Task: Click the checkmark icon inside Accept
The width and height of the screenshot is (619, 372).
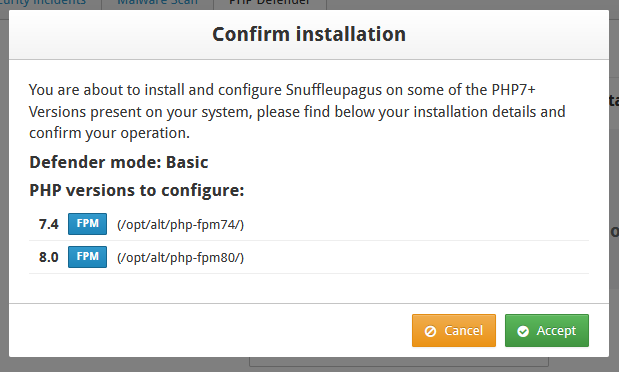Action: point(523,331)
